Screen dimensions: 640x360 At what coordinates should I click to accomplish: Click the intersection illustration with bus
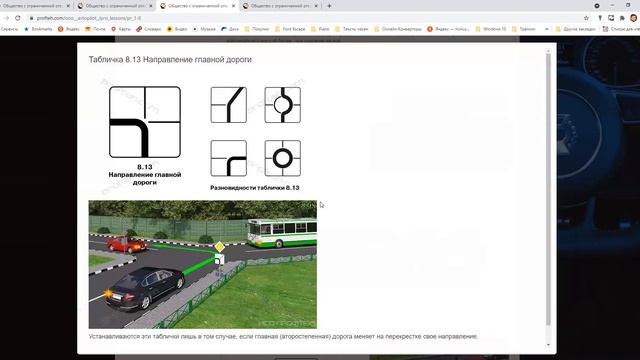pyautogui.click(x=202, y=264)
